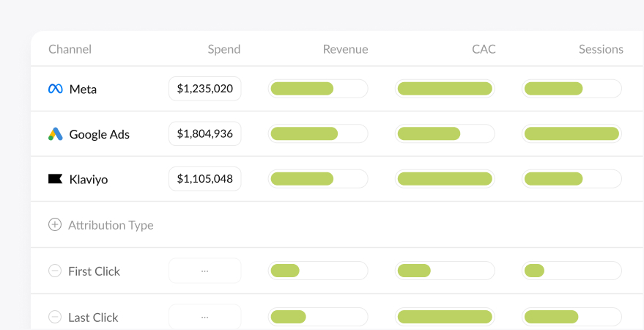Select the Klaviyo channel name
The image size is (644, 330).
[89, 180]
